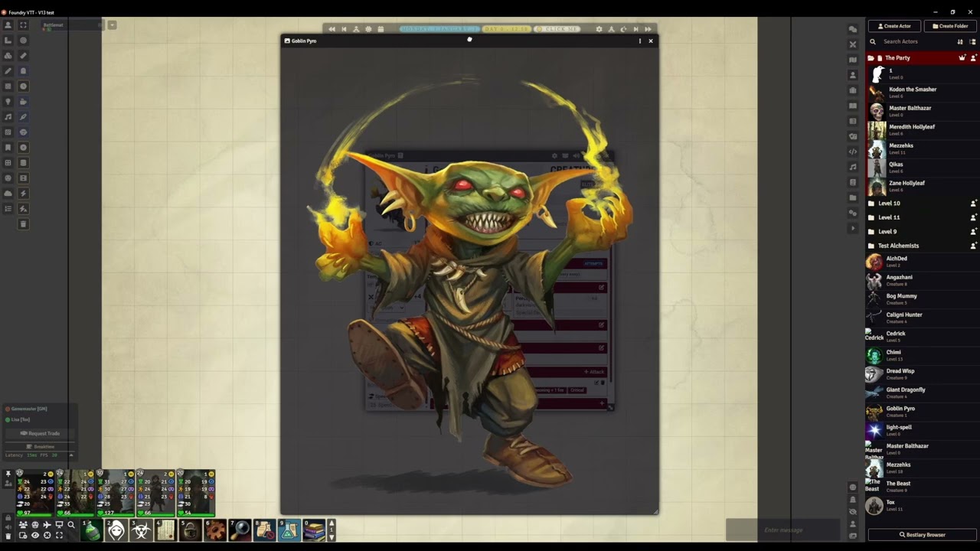
Task: Click the Breaktime button
Action: point(39,446)
